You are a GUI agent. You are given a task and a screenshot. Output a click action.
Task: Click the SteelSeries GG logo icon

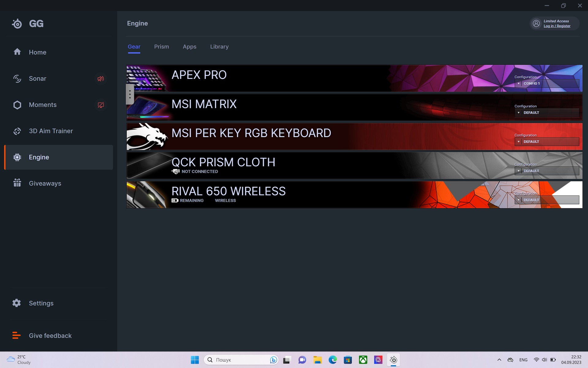point(17,24)
